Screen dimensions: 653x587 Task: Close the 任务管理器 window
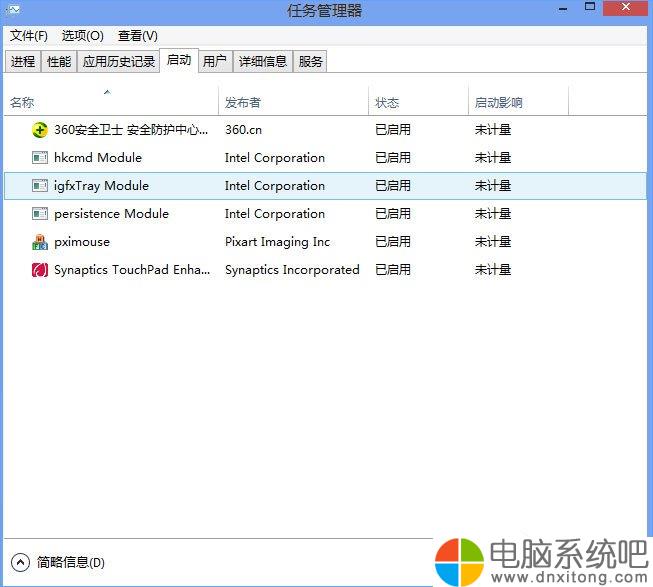pos(626,7)
